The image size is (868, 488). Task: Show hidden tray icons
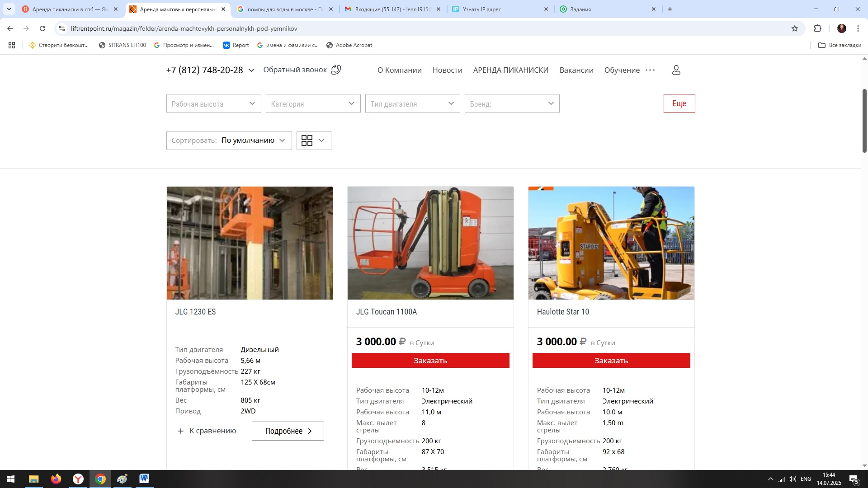771,479
